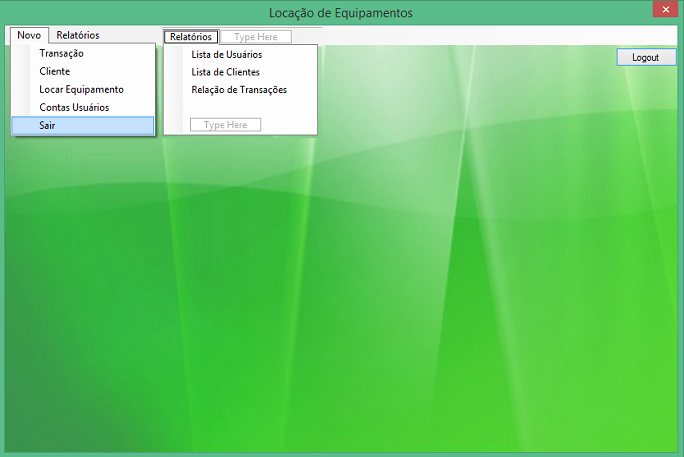Open Lista de Clientes report
Screen dimensions: 684x457
241,72
